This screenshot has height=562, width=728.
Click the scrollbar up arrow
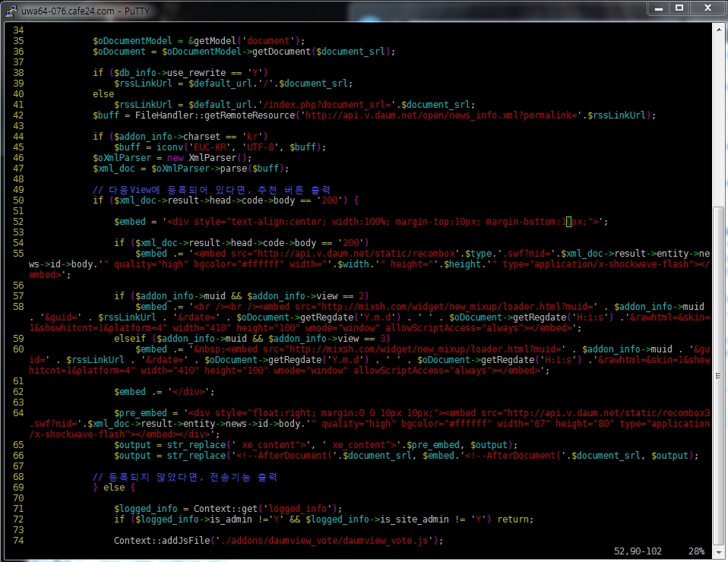[x=719, y=29]
